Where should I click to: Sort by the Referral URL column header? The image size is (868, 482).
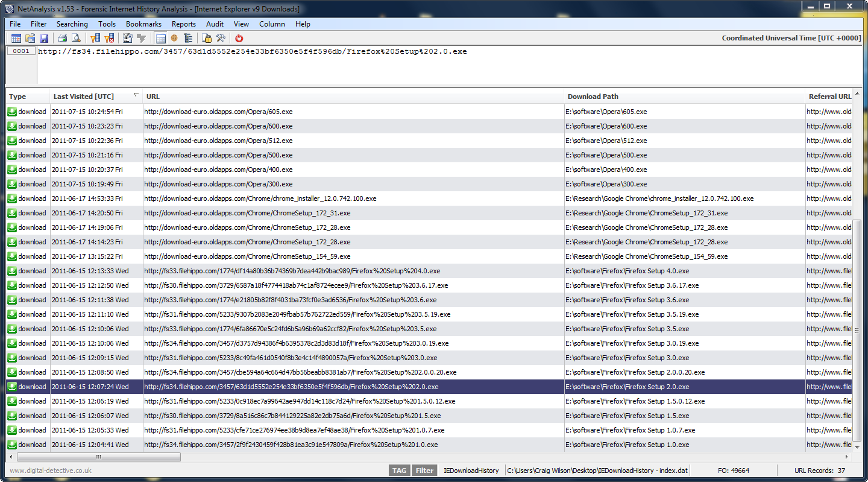[x=830, y=97]
